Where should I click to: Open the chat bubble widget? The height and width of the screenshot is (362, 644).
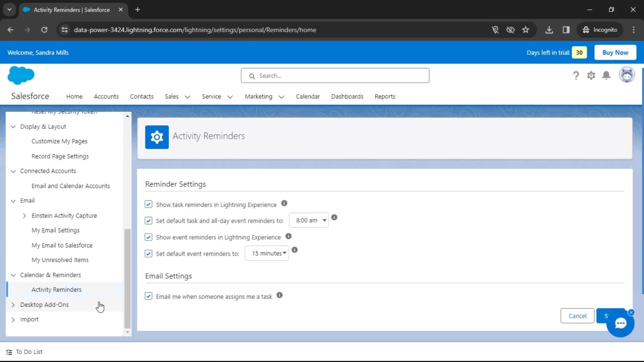pos(621,323)
